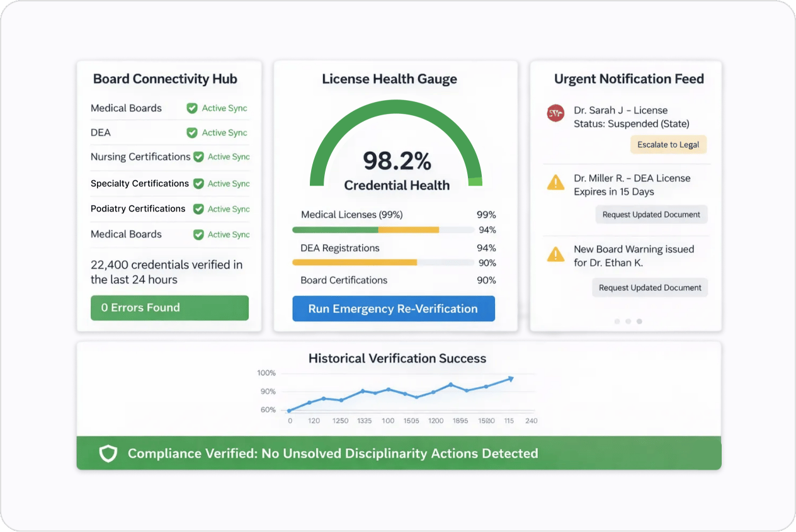
Task: Click the warning triangle for Dr. Ethan K alert
Action: click(555, 254)
